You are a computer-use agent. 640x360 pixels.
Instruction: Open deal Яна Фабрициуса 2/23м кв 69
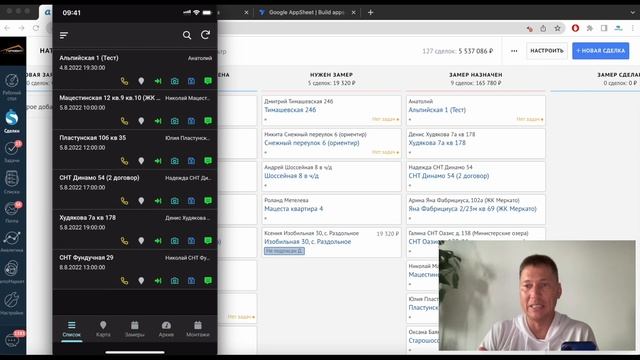pyautogui.click(x=472, y=209)
